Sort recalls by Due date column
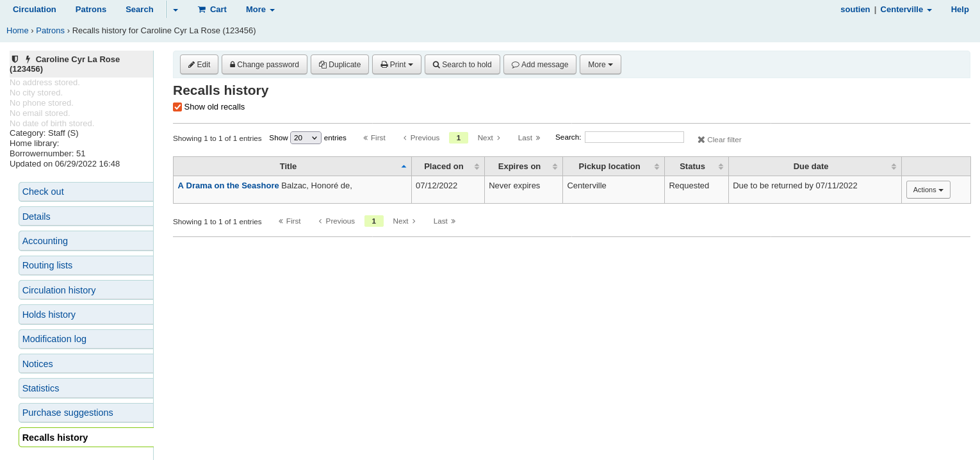This screenshot has height=460, width=980. (814, 167)
